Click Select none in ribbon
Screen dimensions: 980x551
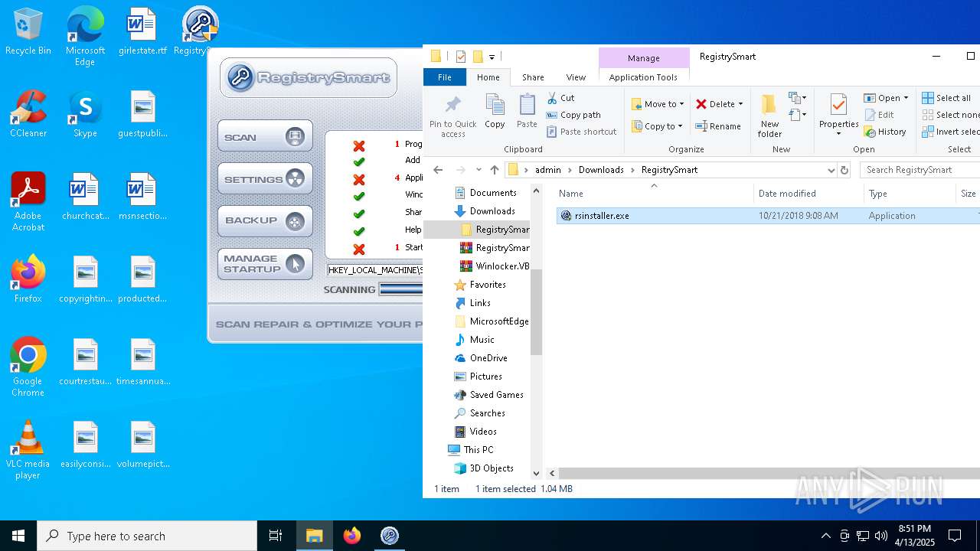[950, 115]
